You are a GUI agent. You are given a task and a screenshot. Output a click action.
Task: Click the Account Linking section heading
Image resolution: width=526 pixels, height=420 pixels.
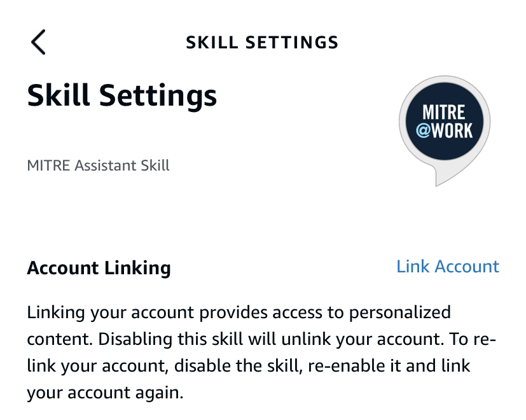coord(99,268)
